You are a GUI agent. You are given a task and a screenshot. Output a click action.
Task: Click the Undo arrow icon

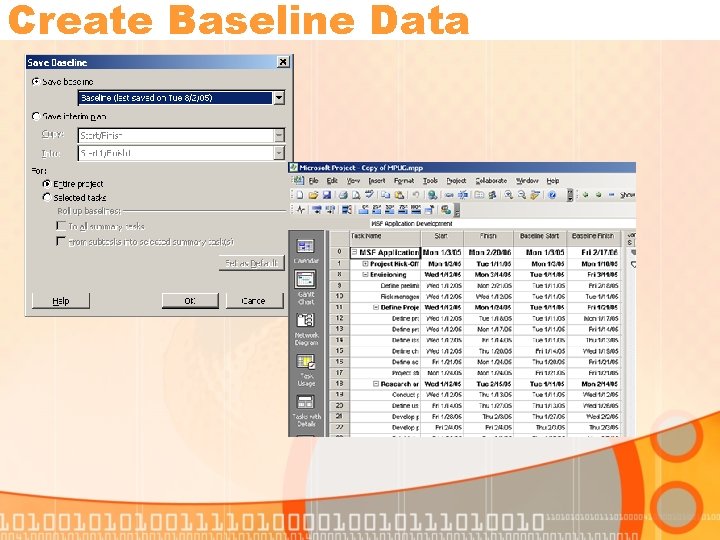coord(416,195)
